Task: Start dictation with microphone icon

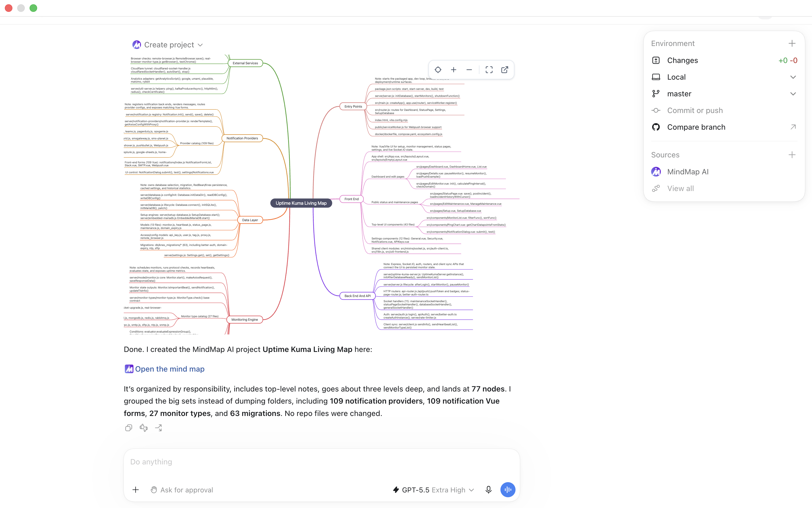Action: 489,490
